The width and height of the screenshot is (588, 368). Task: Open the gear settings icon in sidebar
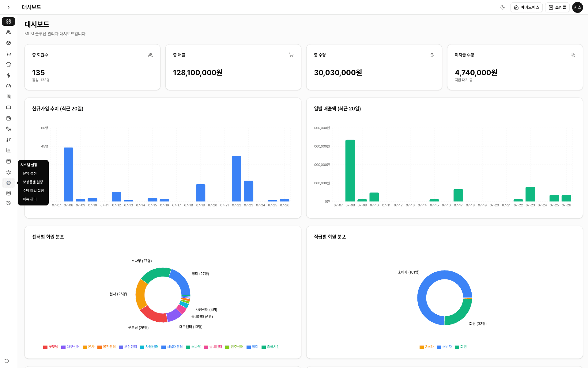[x=9, y=172]
